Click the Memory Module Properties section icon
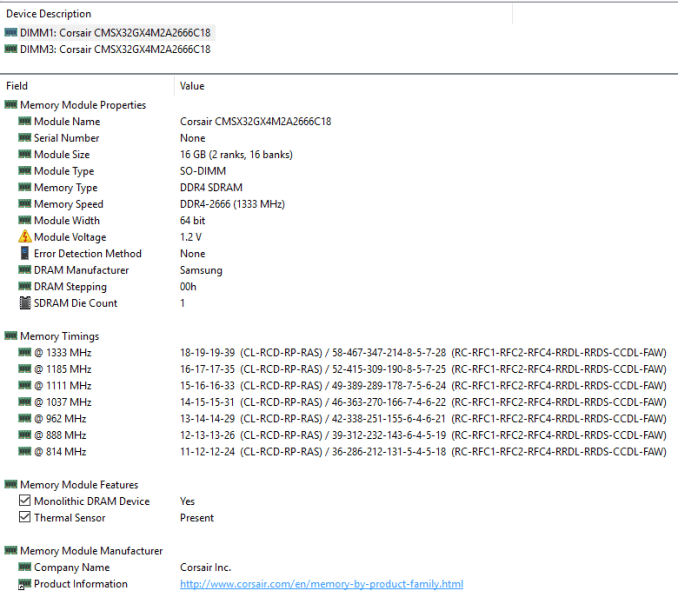678x604 pixels. [11, 105]
